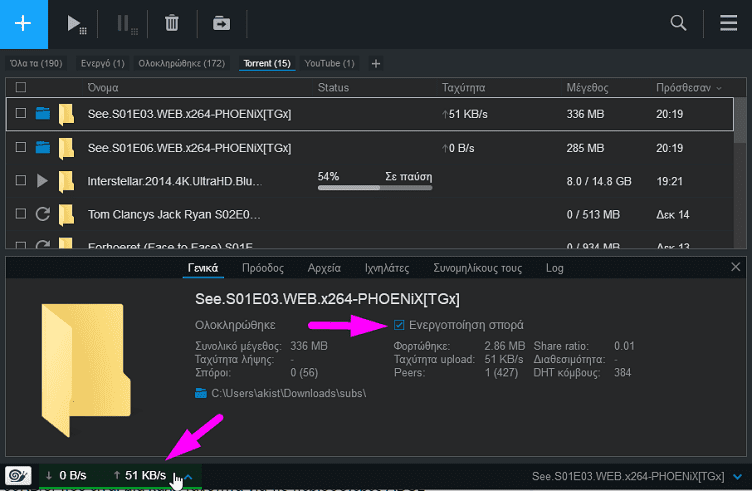The height and width of the screenshot is (491, 752).
Task: Sort by Πρόσθεσαν column header
Action: (x=688, y=88)
